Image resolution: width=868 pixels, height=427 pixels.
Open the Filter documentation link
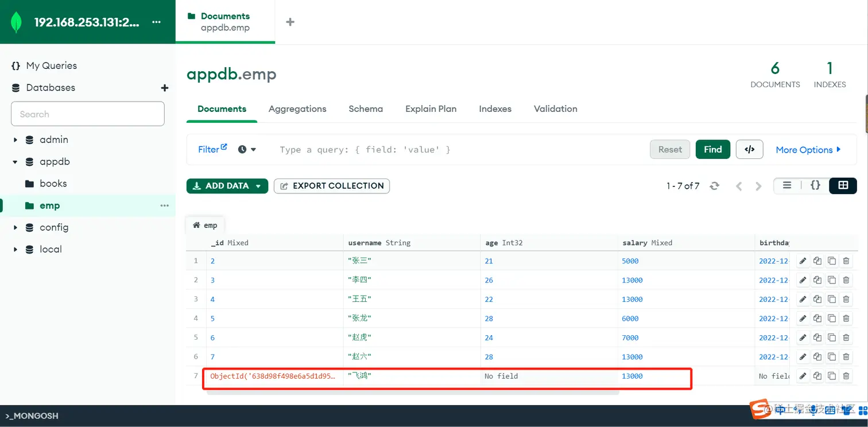tap(212, 149)
